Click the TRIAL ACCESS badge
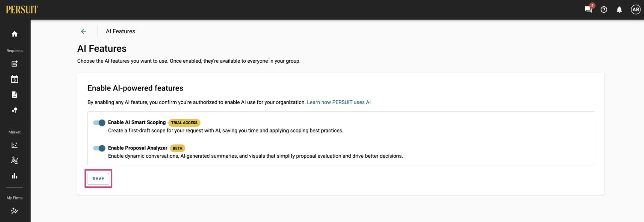This screenshot has width=644, height=222. 184,123
